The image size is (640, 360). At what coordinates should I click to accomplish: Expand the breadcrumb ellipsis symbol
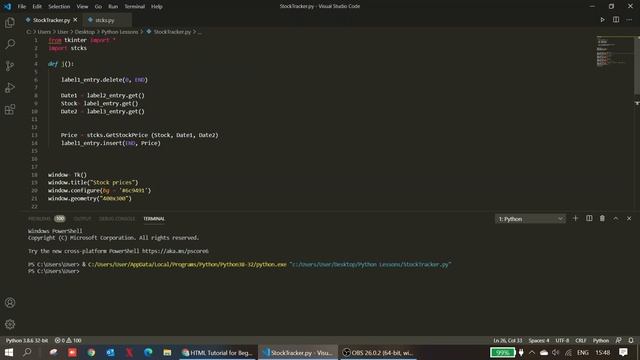pyautogui.click(x=200, y=31)
